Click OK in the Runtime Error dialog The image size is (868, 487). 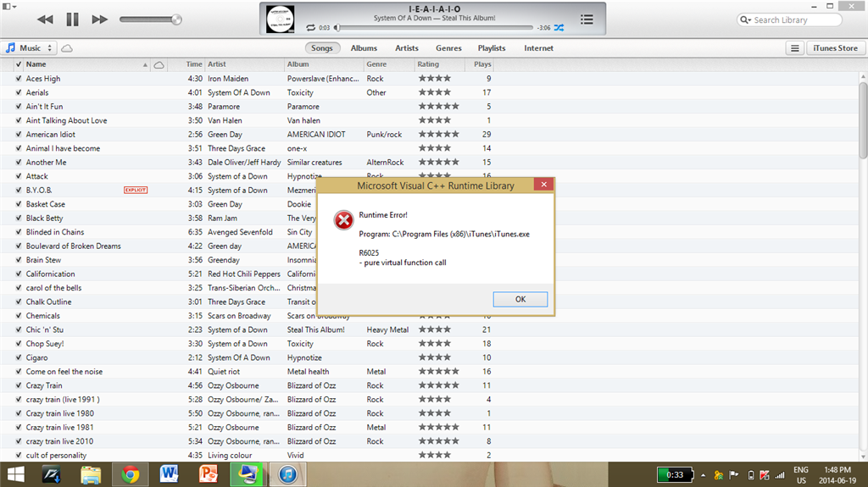[520, 299]
